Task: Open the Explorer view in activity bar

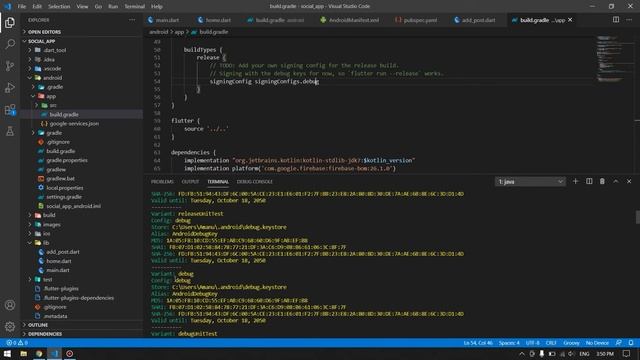Action: (10, 22)
